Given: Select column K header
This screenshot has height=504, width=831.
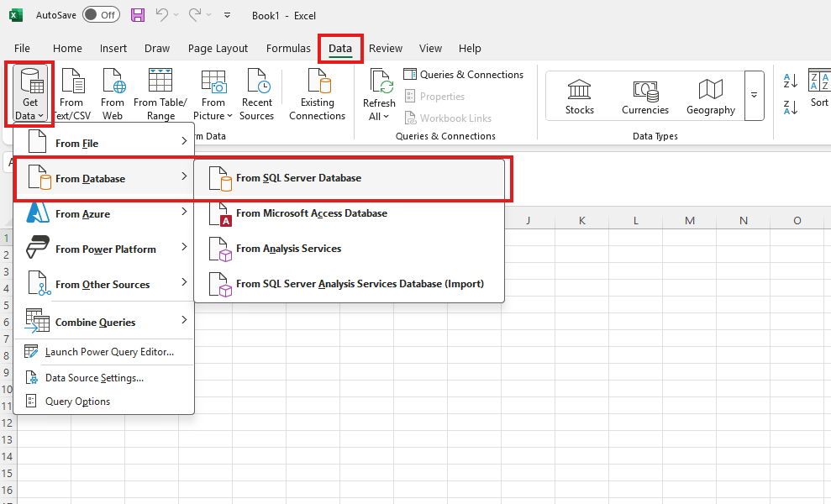Looking at the screenshot, I should pyautogui.click(x=582, y=220).
